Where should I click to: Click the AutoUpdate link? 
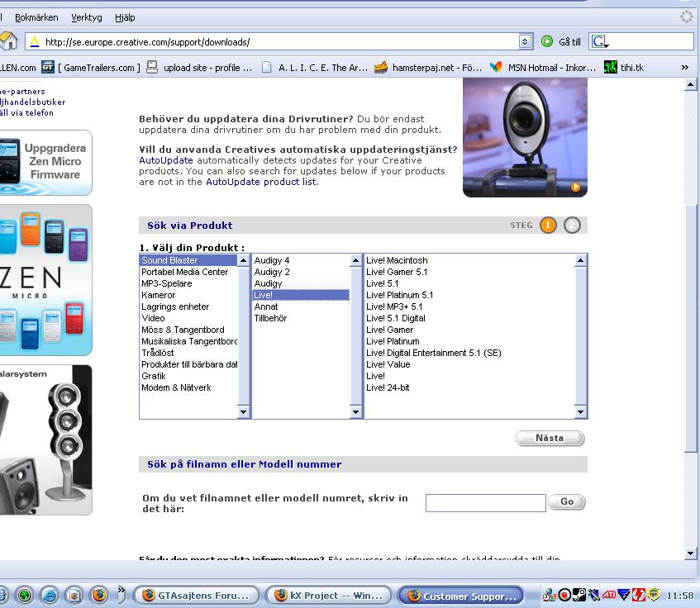[165, 160]
